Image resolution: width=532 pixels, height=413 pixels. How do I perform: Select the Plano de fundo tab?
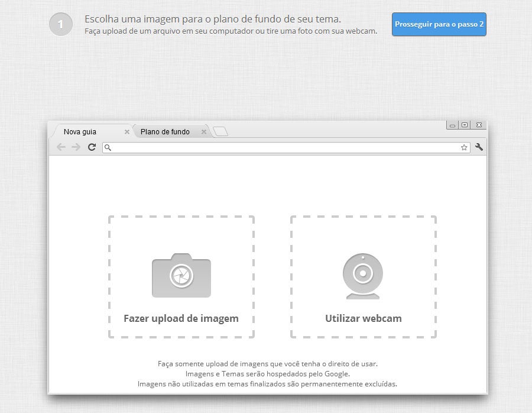point(165,132)
